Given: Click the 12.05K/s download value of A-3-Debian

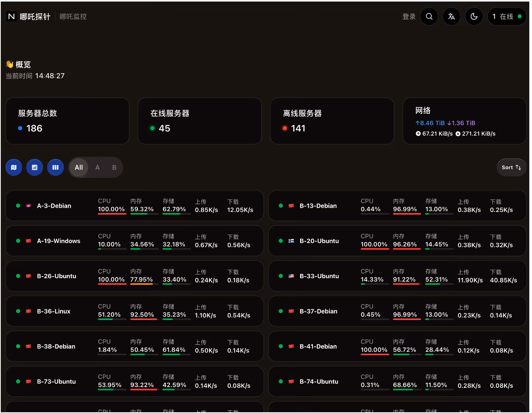Looking at the screenshot, I should click(240, 210).
